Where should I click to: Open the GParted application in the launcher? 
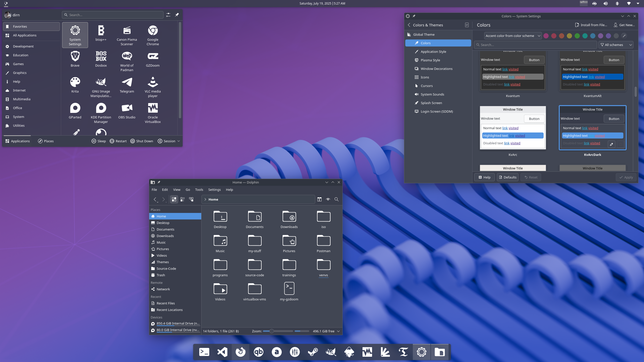pyautogui.click(x=75, y=111)
